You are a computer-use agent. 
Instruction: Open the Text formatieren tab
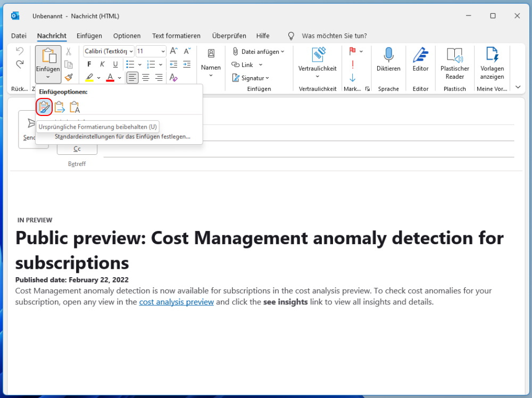176,36
